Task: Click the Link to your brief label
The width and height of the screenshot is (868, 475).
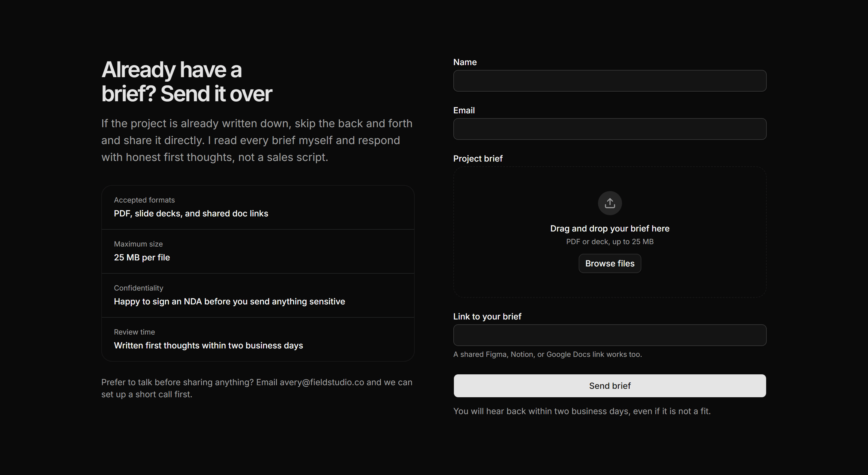Action: (487, 316)
